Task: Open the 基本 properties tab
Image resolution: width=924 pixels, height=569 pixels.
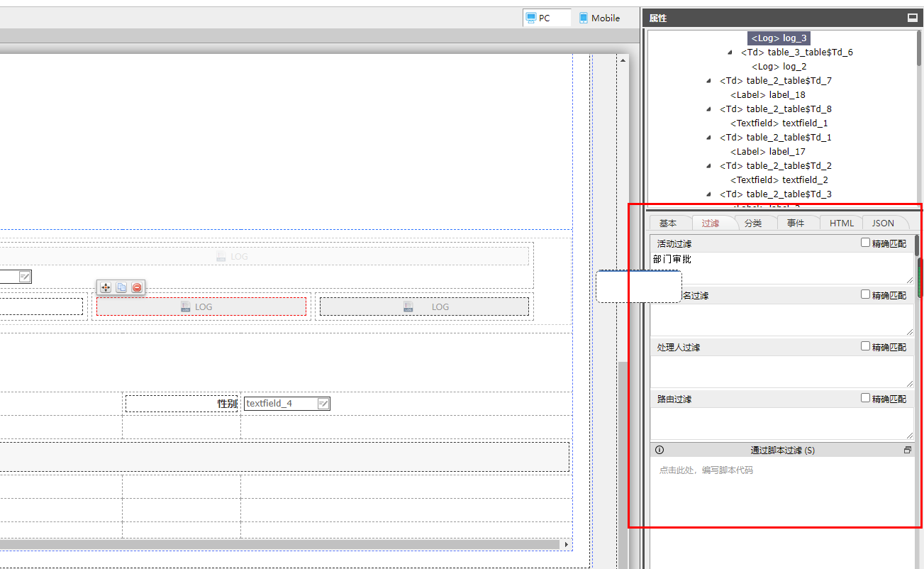Action: [668, 223]
